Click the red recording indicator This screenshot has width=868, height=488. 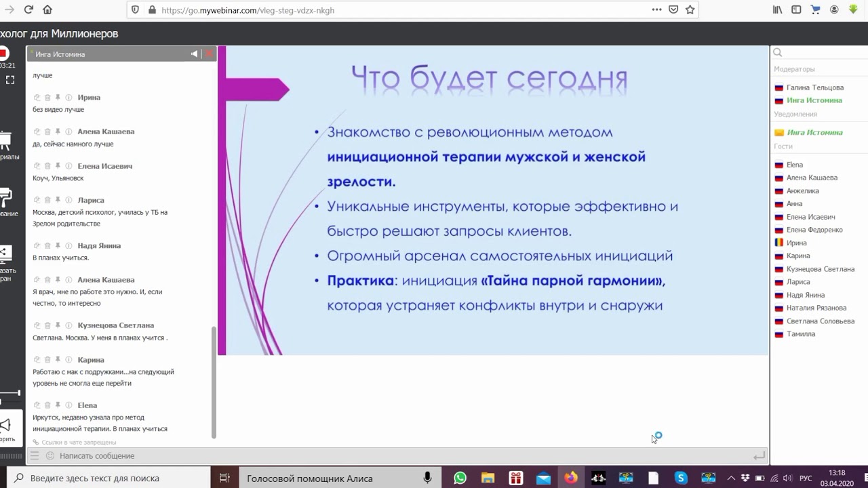tap(3, 53)
